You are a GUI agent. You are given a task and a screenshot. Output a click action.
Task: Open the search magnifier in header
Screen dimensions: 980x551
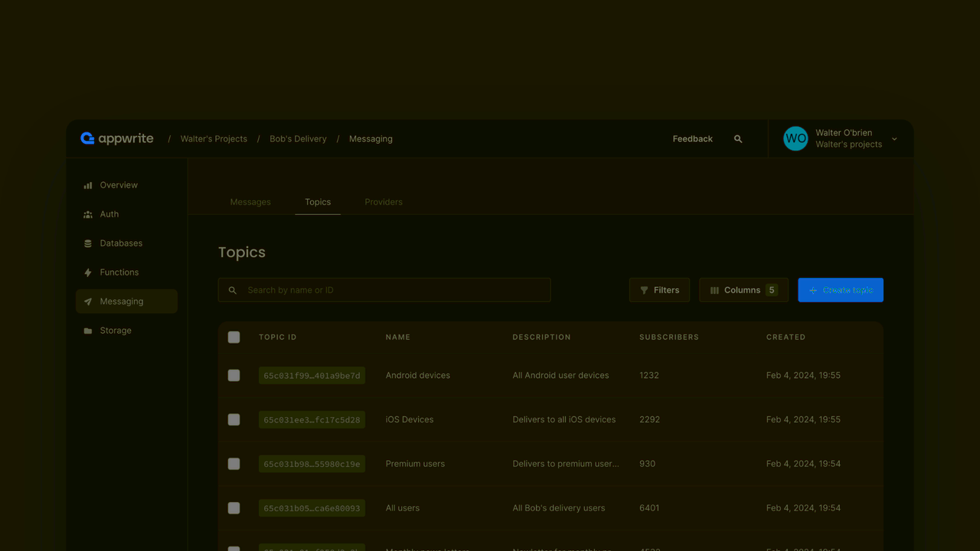tap(738, 139)
